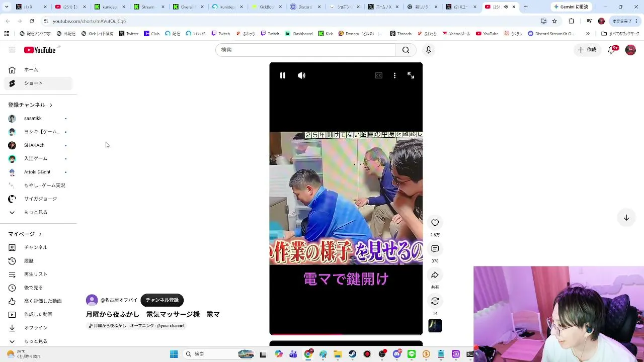Open the Twitter bookmark
The image size is (644, 362).
click(129, 34)
